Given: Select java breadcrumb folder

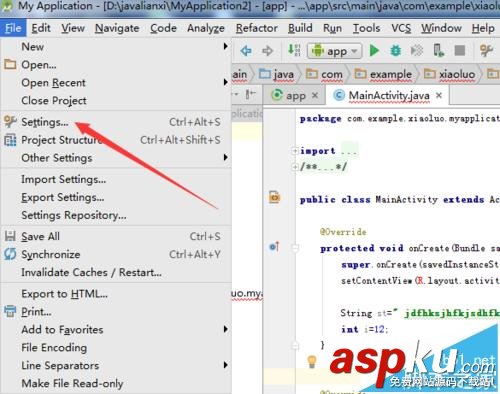Looking at the screenshot, I should pos(277,74).
